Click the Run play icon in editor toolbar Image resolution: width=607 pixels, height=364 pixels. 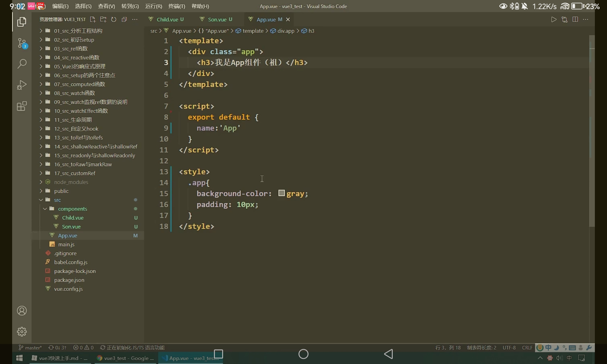click(554, 19)
